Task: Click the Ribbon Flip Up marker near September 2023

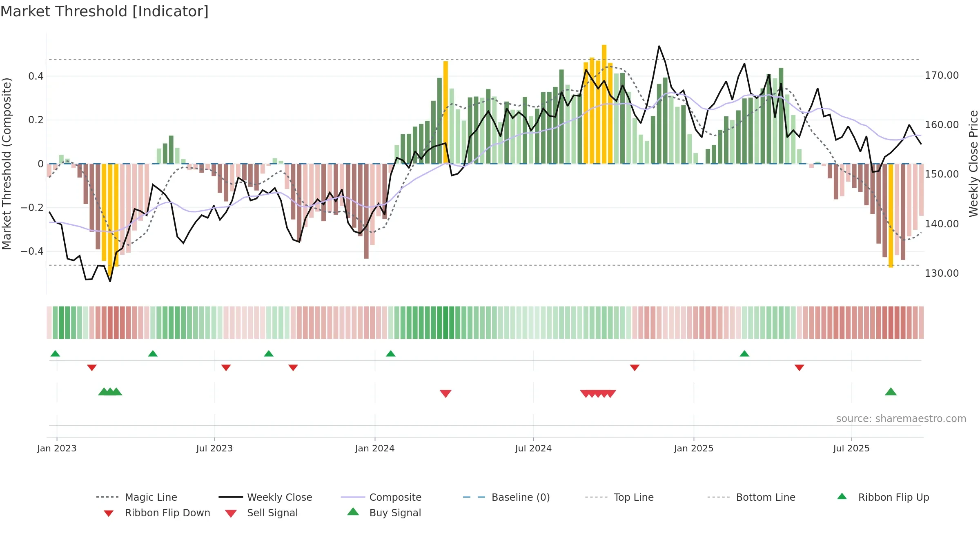Action: click(269, 353)
